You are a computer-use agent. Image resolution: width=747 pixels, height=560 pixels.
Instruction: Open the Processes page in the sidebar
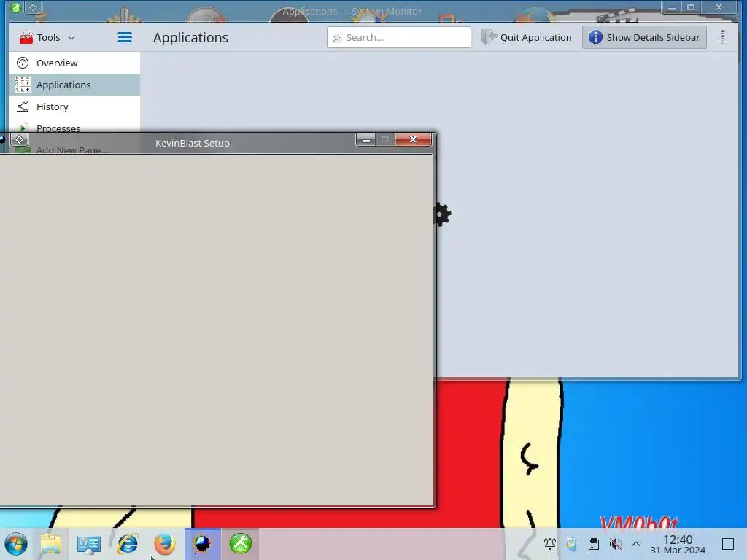[74, 128]
